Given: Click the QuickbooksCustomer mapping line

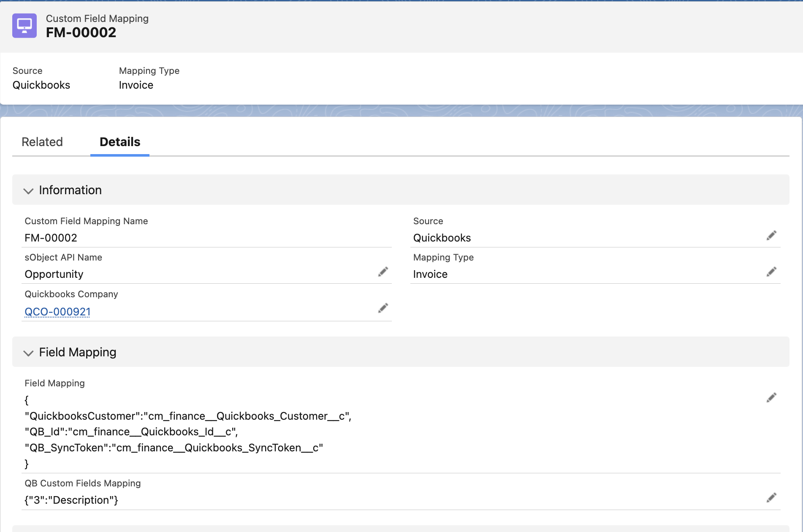Looking at the screenshot, I should click(188, 416).
